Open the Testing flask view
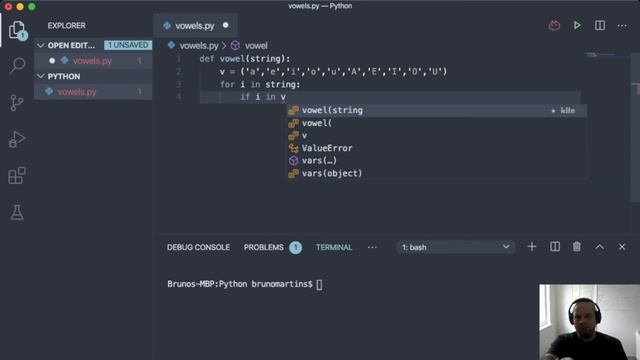The height and width of the screenshot is (360, 640). pyautogui.click(x=17, y=212)
